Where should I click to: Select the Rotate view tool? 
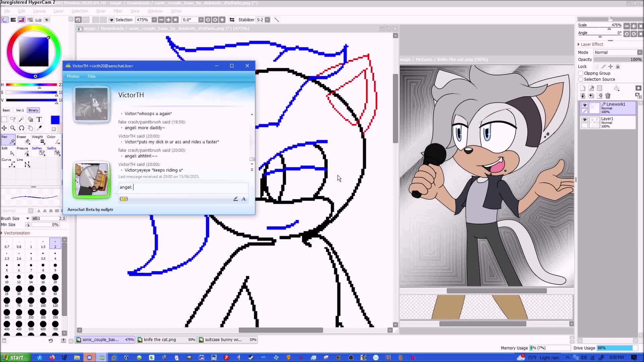tap(21, 128)
